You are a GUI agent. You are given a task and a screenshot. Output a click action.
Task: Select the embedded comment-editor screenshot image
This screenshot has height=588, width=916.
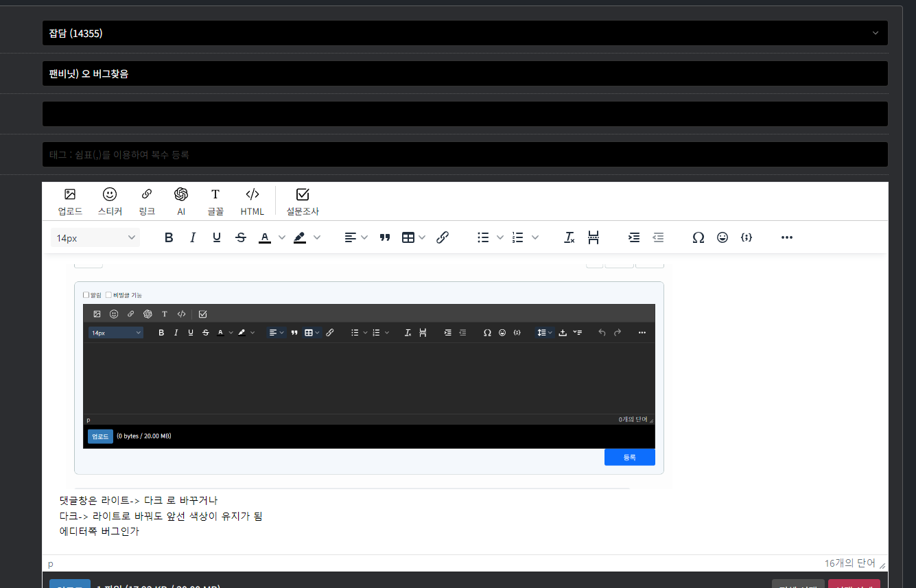tap(369, 378)
